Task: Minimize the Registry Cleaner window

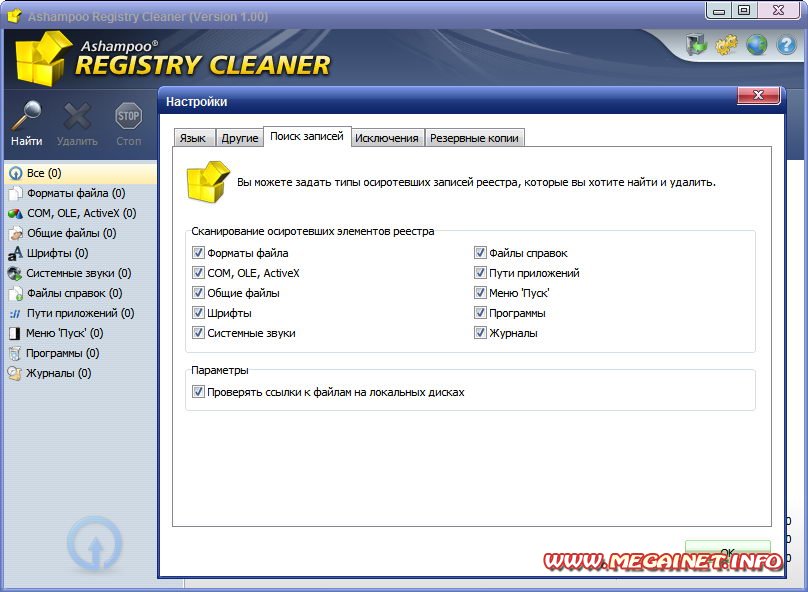Action: [719, 10]
